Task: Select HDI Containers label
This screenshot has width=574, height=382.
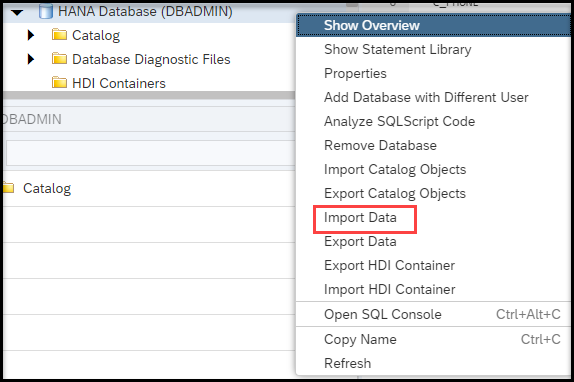Action: click(119, 83)
